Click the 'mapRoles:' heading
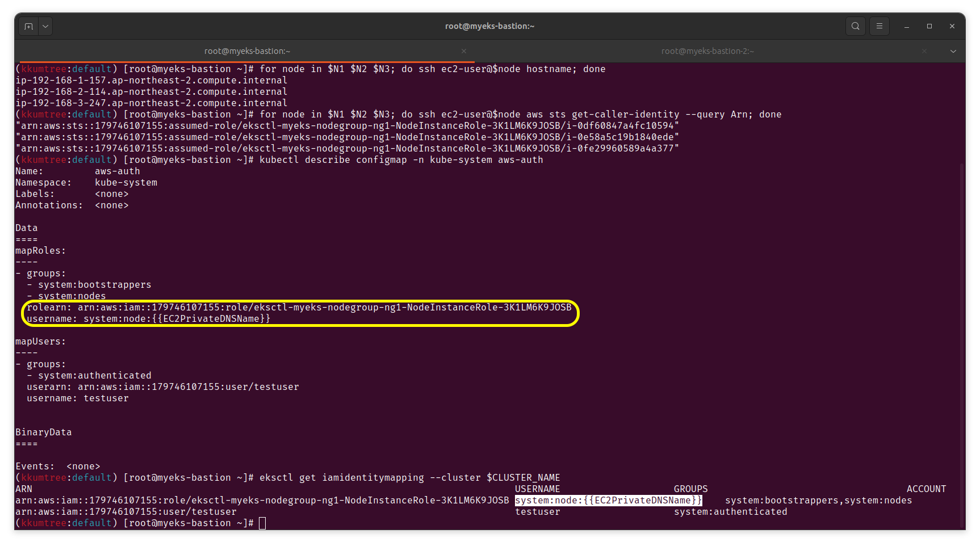 click(x=40, y=251)
